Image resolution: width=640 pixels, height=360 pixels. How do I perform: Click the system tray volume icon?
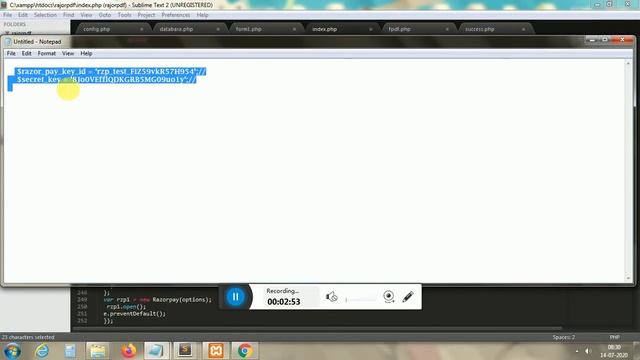(x=588, y=351)
